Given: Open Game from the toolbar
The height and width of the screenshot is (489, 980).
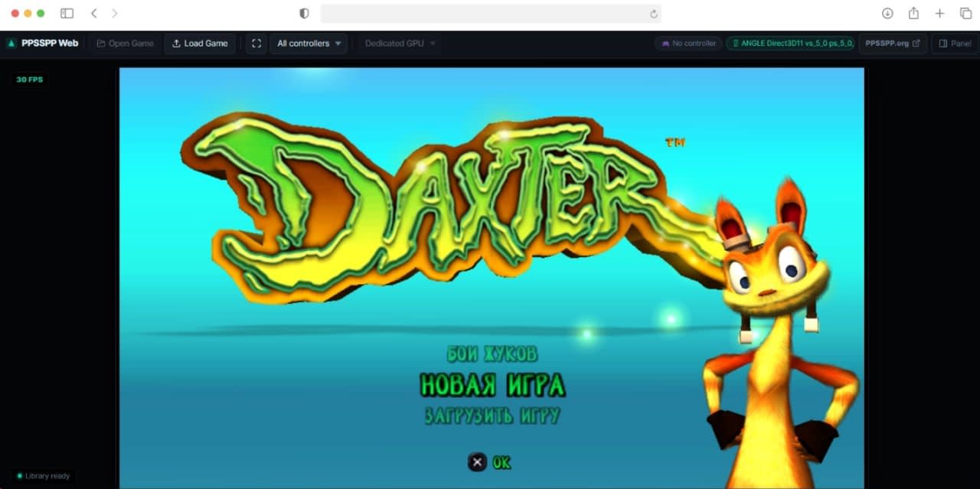Looking at the screenshot, I should click(125, 44).
